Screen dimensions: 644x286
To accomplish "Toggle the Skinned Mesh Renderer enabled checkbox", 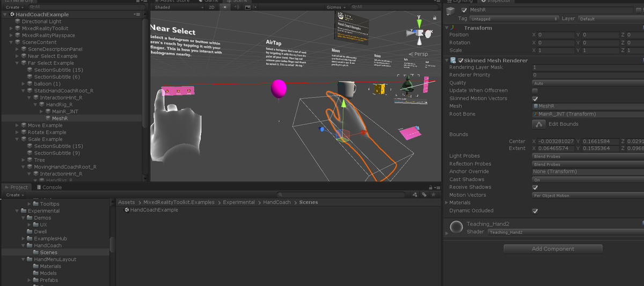I will 460,61.
